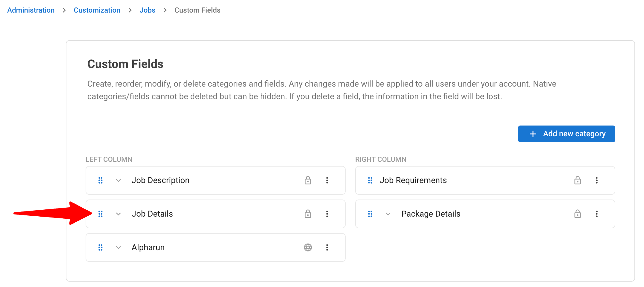
Task: Click the lock icon on Job Description
Action: pos(308,180)
